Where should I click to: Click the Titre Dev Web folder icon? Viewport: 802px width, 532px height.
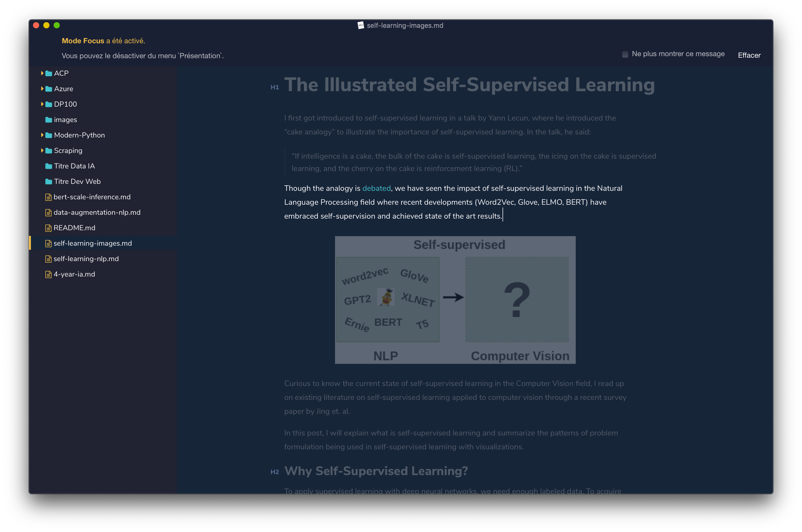(x=48, y=182)
